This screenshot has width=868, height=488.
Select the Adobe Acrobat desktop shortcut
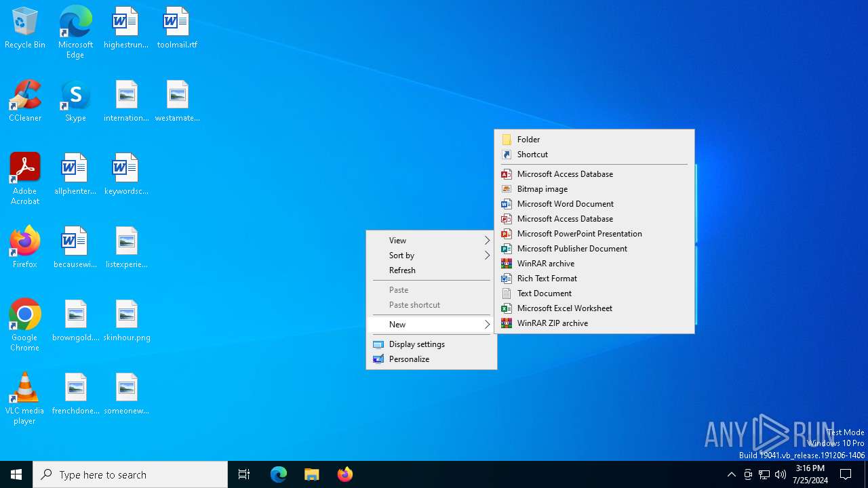pyautogui.click(x=25, y=179)
